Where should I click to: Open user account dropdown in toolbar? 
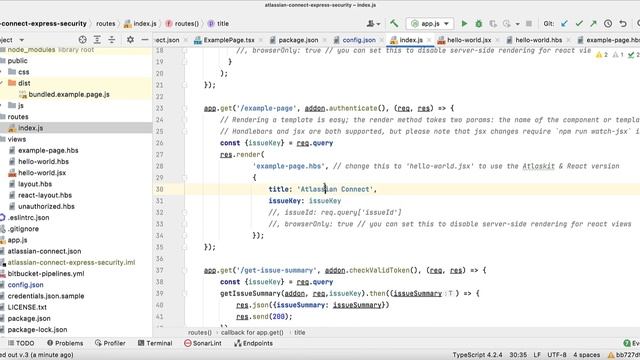pos(373,24)
